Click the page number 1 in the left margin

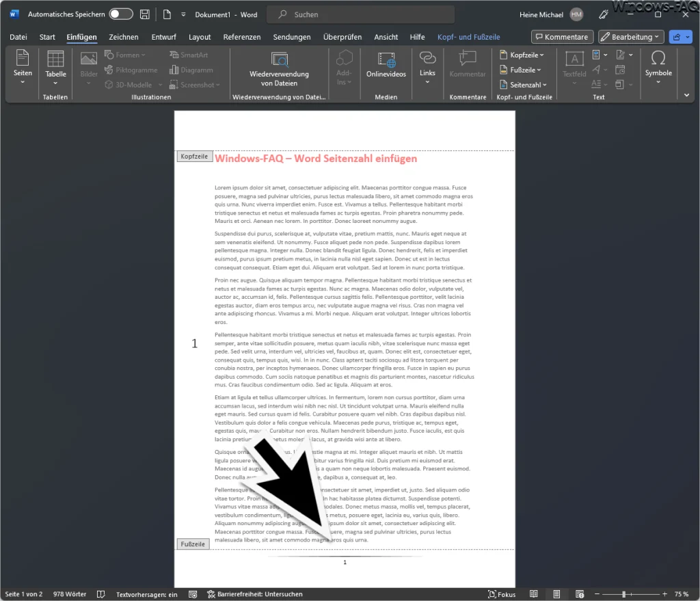(194, 343)
